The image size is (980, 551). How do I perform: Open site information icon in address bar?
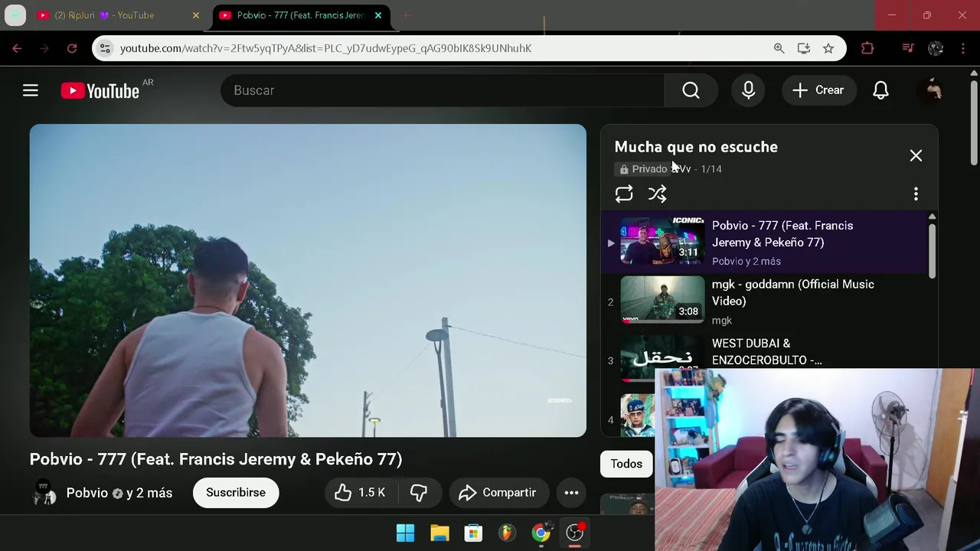coord(105,48)
